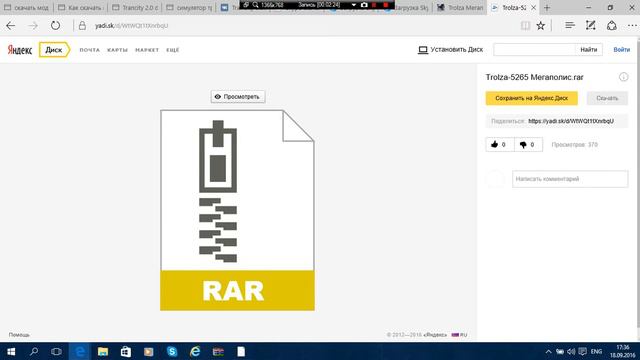Open the Windows Start menu
Screen dimensions: 640x360
click(11, 351)
